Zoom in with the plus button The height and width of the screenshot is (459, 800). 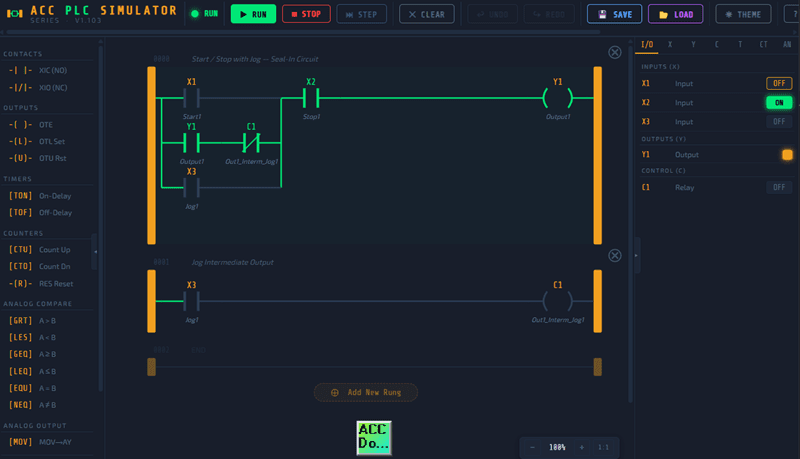pyautogui.click(x=581, y=447)
